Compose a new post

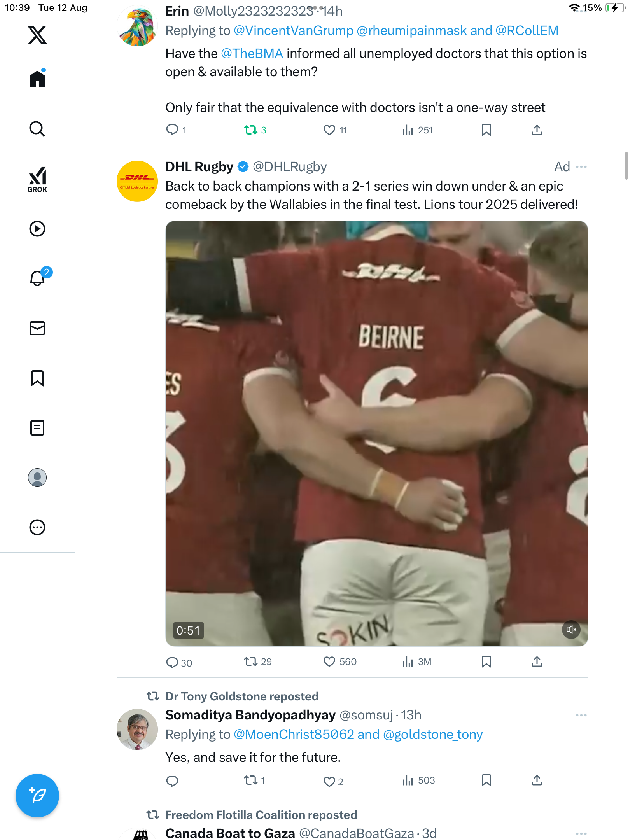tap(37, 795)
